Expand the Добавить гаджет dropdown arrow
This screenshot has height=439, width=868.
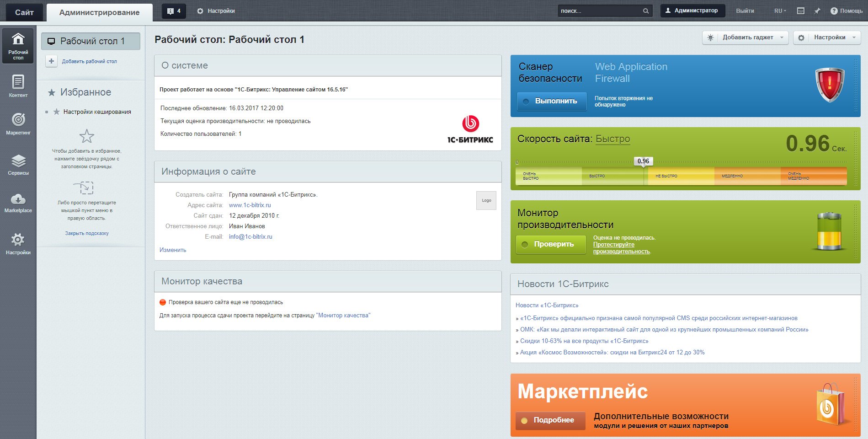coord(782,37)
